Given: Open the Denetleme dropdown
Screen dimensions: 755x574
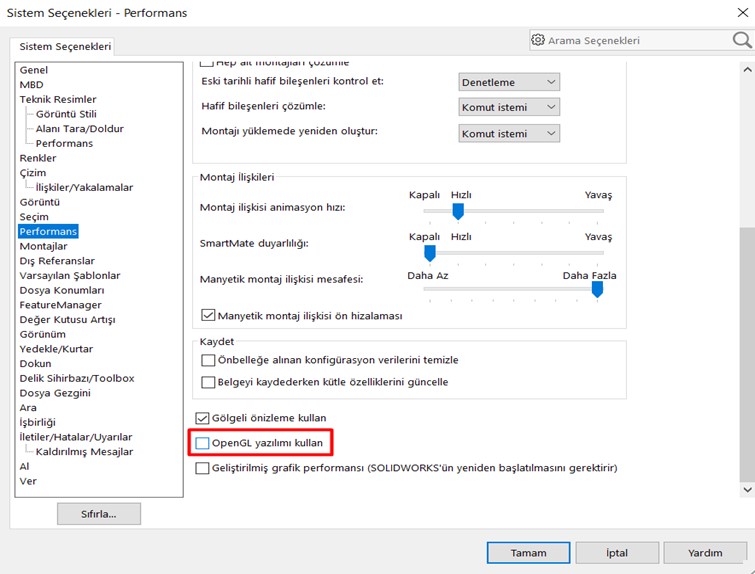Looking at the screenshot, I should coord(509,82).
